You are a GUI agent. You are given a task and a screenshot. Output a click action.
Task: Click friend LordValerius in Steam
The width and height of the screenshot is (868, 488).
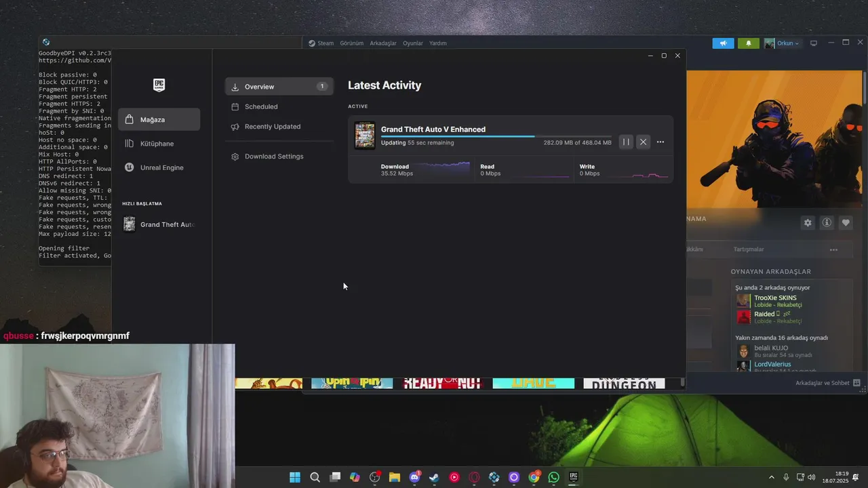click(772, 365)
